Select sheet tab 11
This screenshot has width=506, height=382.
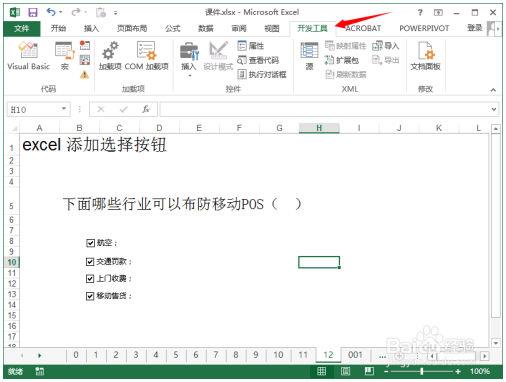(303, 355)
